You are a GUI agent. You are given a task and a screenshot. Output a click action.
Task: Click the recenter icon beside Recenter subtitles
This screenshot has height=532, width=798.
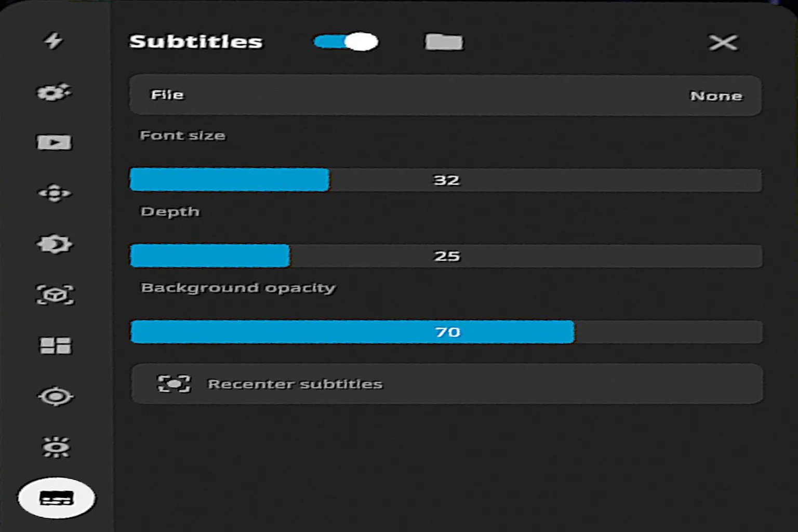click(174, 384)
